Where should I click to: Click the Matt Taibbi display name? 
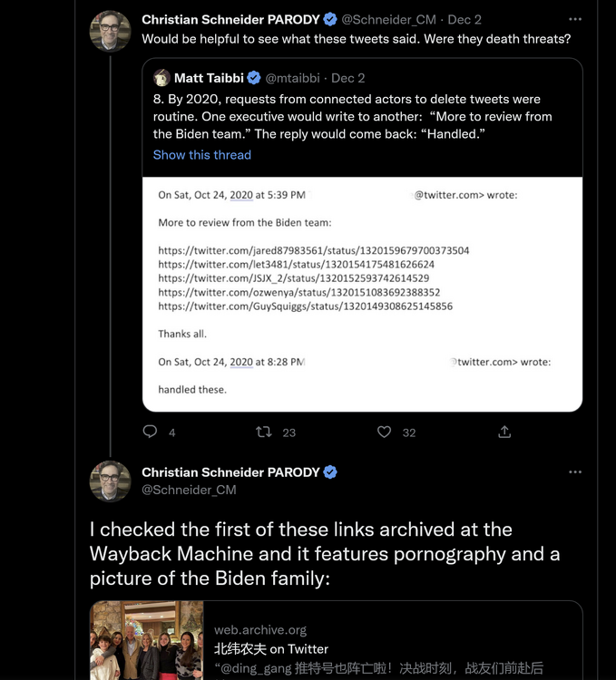209,78
